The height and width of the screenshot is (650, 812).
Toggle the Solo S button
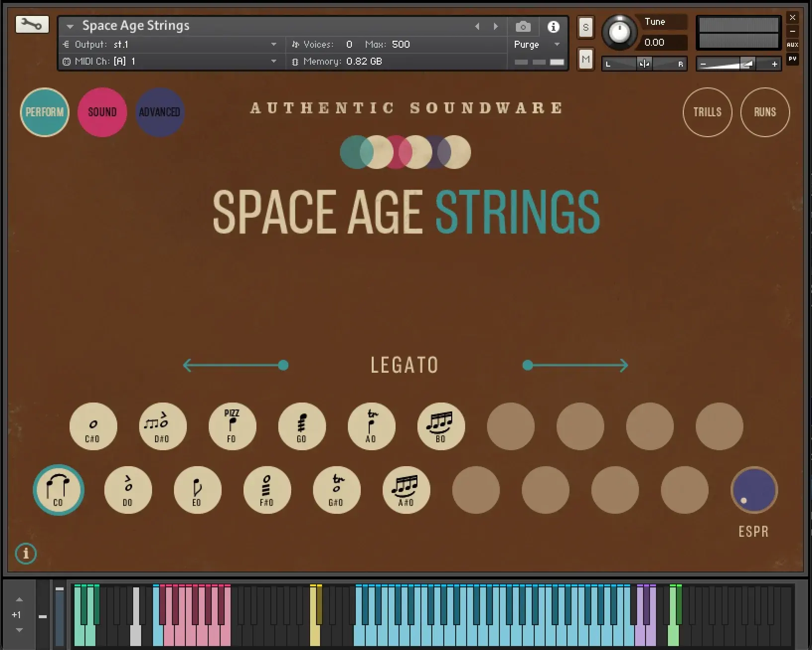pos(585,28)
